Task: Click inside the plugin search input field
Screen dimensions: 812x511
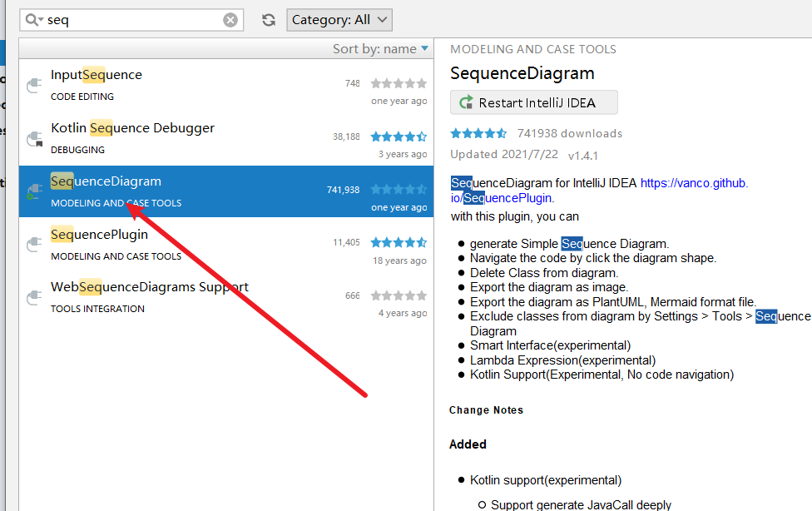Action: (x=133, y=20)
